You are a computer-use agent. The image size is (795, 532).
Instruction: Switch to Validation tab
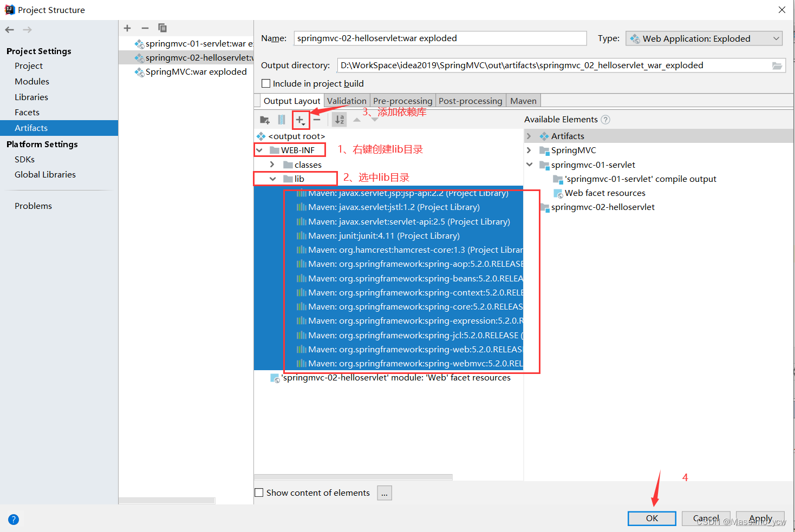(347, 101)
